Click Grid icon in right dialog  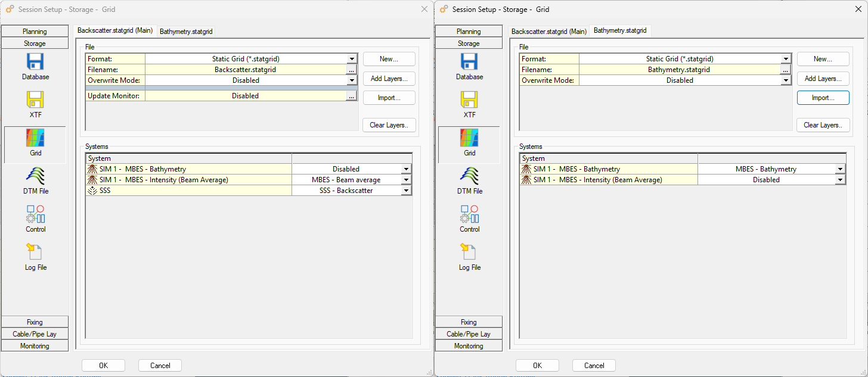pos(469,138)
